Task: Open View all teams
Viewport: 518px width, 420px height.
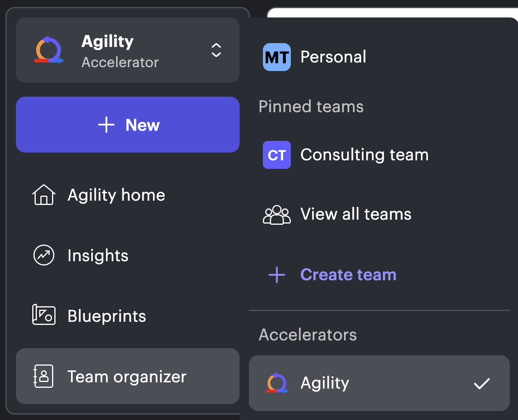Action: tap(356, 214)
